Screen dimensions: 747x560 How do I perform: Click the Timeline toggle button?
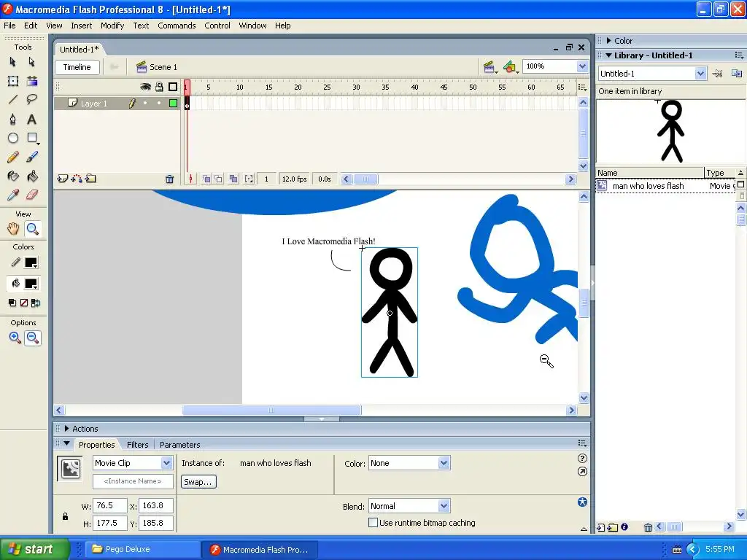(x=77, y=67)
